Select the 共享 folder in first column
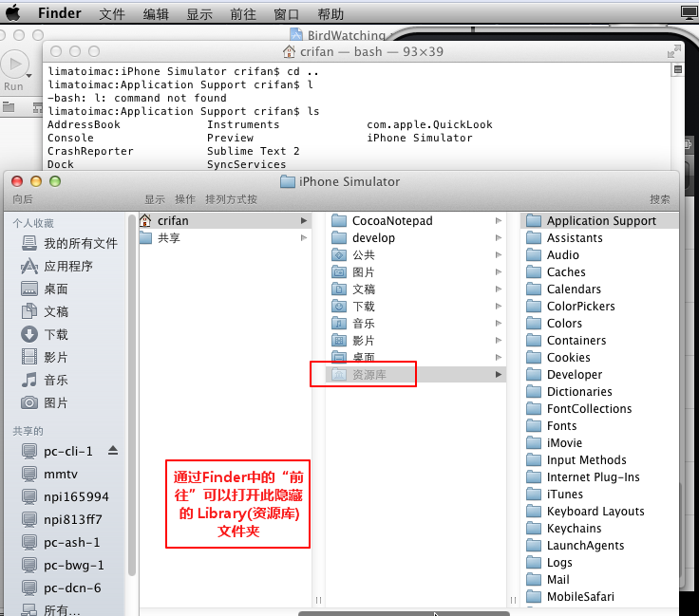Viewport: 699px width, 616px height. [225, 238]
